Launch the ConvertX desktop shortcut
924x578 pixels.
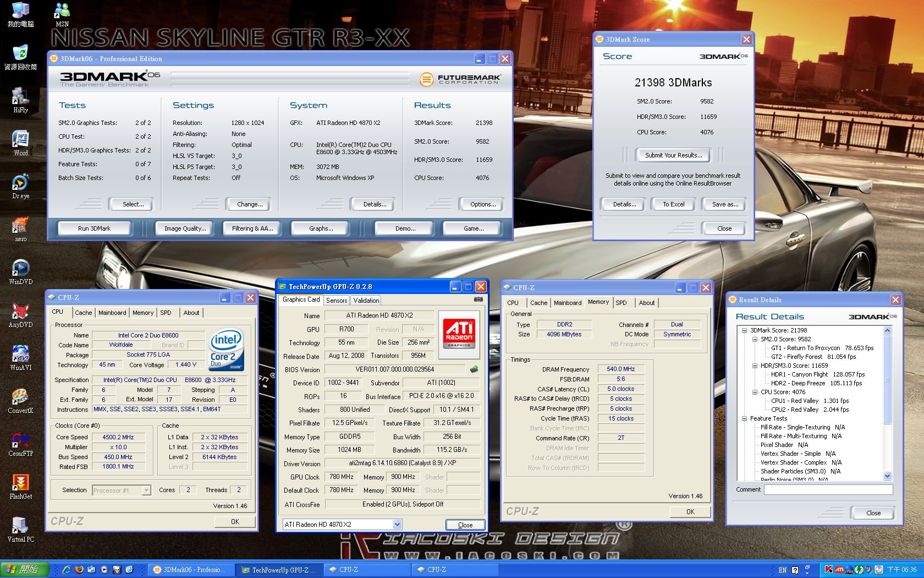point(20,401)
